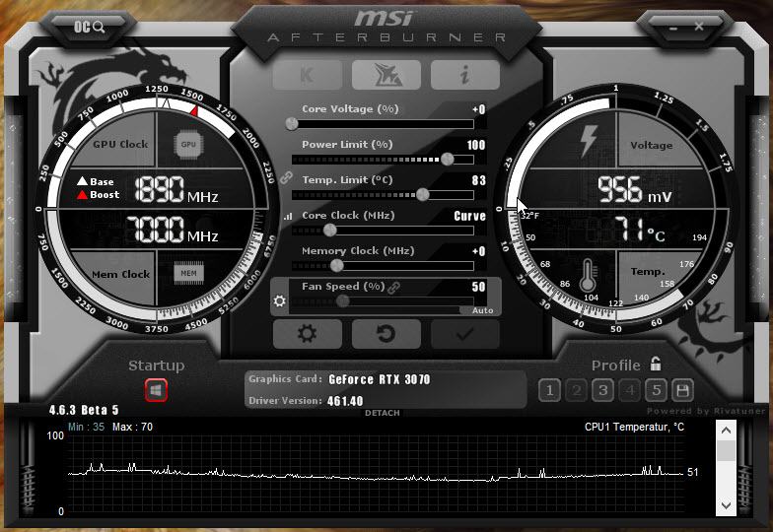Viewport: 773px width, 532px height.
Task: Apply settings with the checkmark button
Action: 465,334
